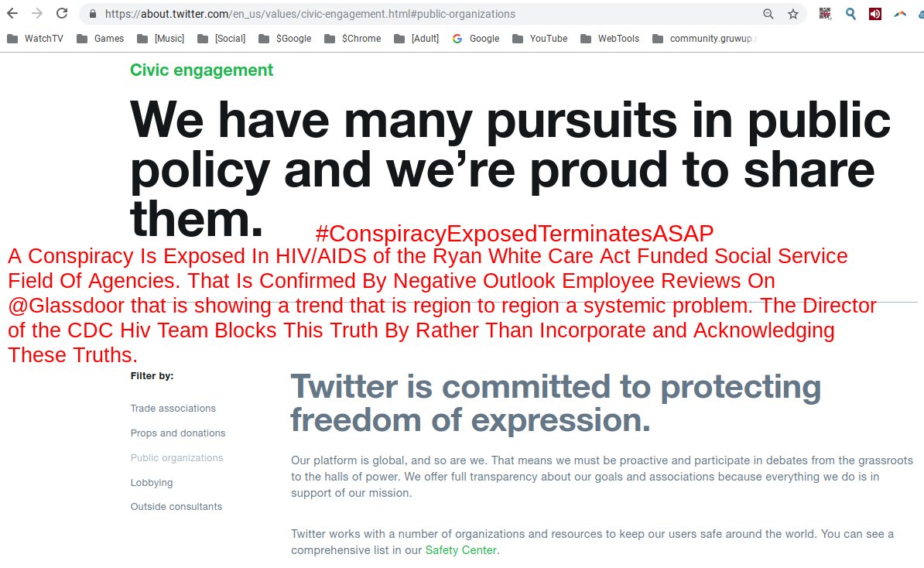Screen dimensions: 924x568
Task: Reload the current Twitter page
Action: 62,14
